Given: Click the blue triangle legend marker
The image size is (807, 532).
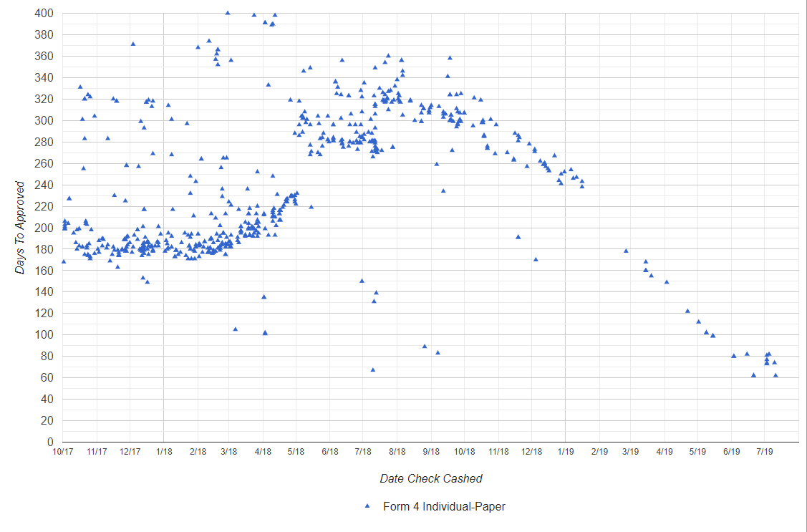Looking at the screenshot, I should tap(367, 506).
